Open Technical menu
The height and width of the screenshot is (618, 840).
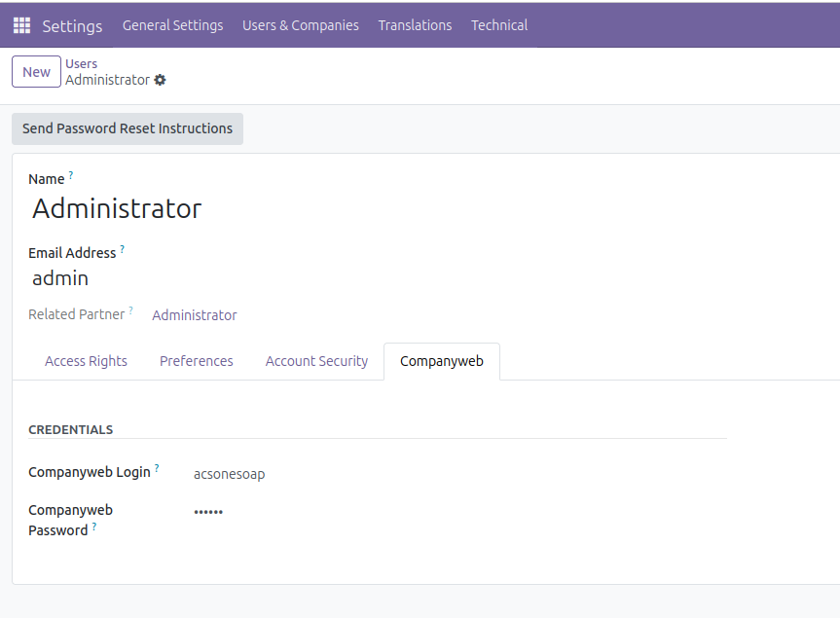click(x=499, y=25)
